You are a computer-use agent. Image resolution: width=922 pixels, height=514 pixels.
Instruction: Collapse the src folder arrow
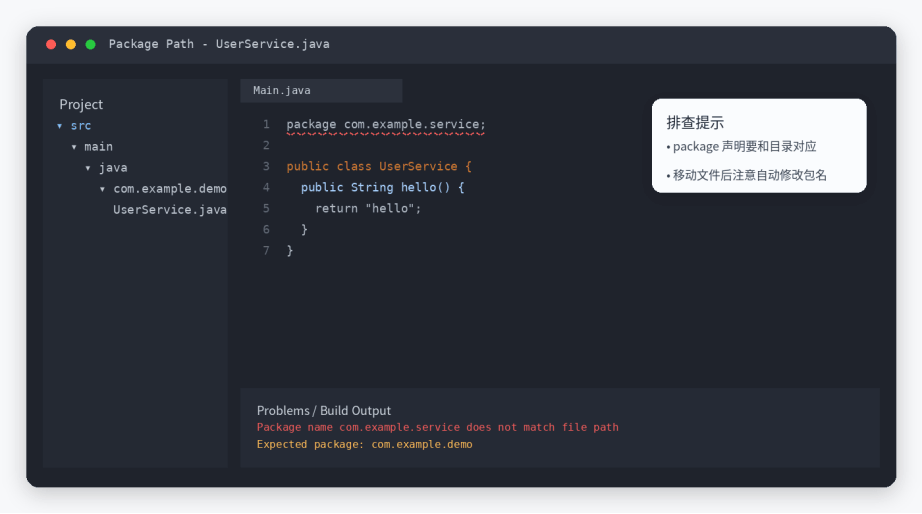(59, 126)
